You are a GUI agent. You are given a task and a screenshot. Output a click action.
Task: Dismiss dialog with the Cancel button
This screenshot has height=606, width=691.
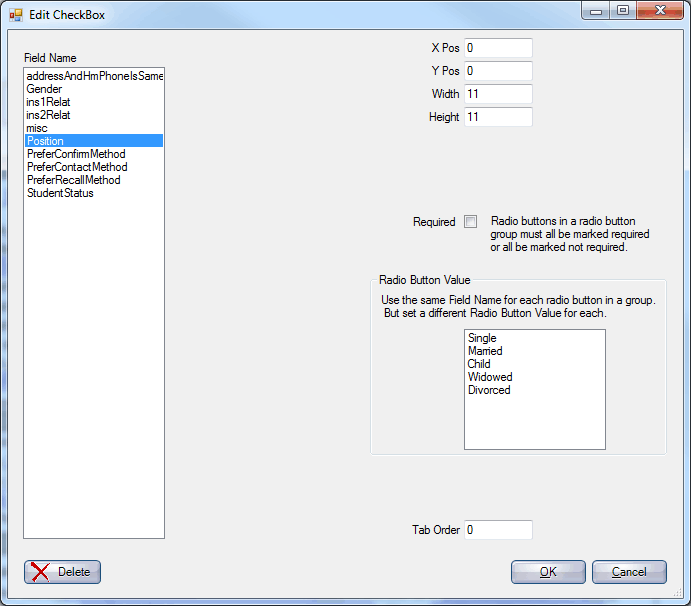(x=629, y=572)
